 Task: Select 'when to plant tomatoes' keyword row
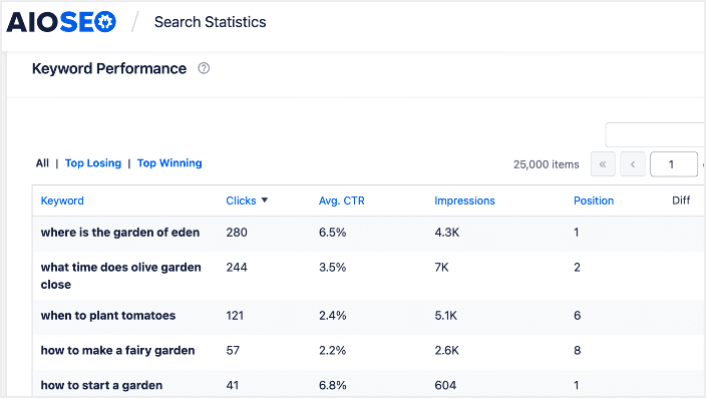tap(368, 316)
